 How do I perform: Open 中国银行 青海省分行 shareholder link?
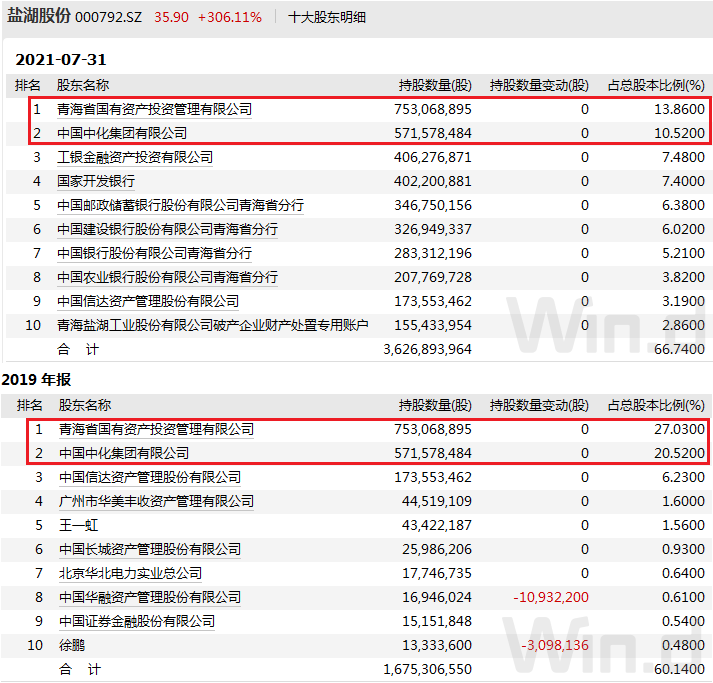[x=154, y=253]
